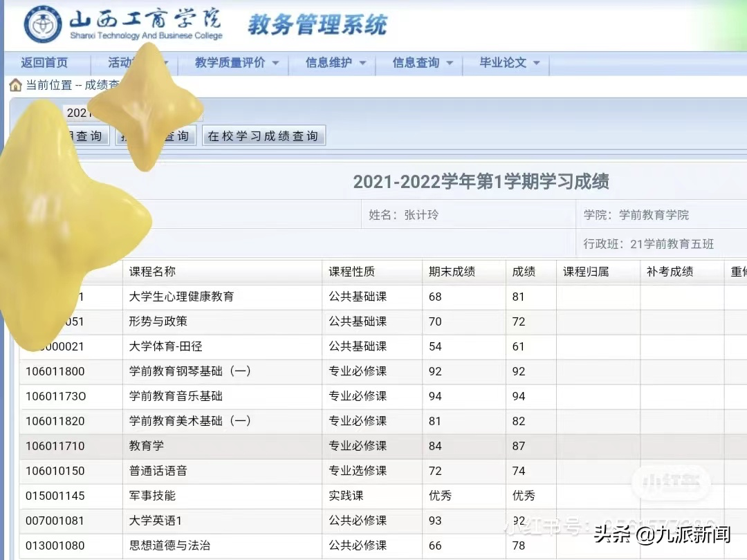Click course code 106011710
The height and width of the screenshot is (560, 747).
[55, 446]
